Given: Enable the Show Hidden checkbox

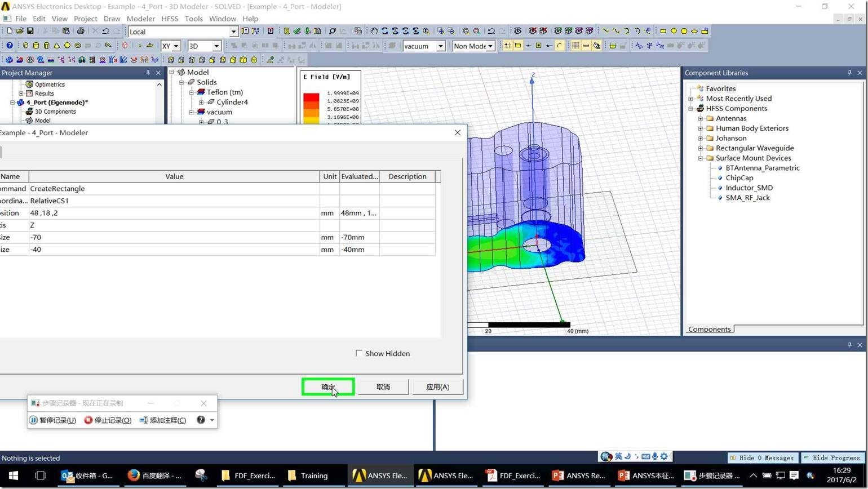Looking at the screenshot, I should click(359, 353).
